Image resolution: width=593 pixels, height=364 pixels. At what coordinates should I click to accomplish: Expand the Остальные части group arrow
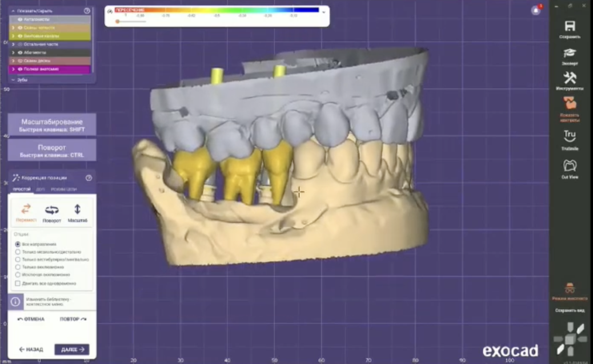13,44
